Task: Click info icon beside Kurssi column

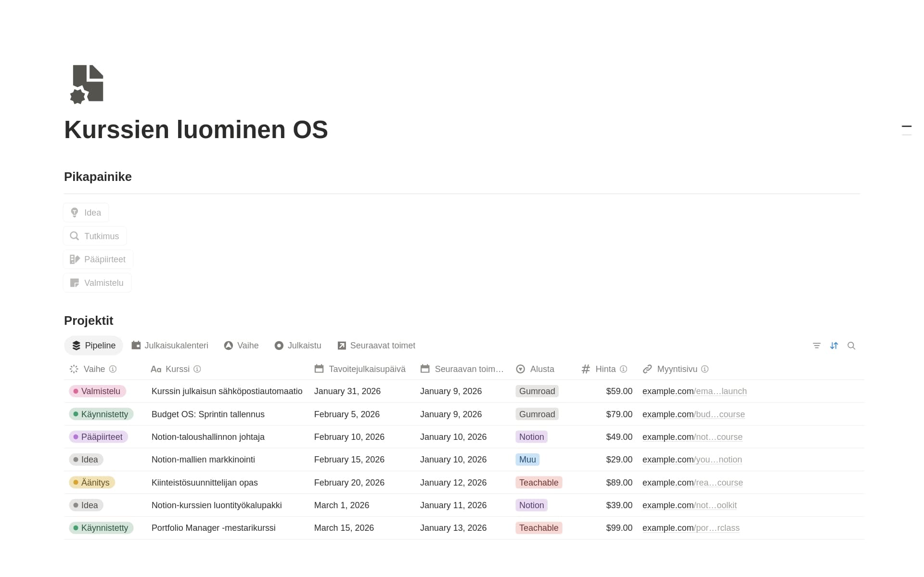Action: [x=197, y=369]
